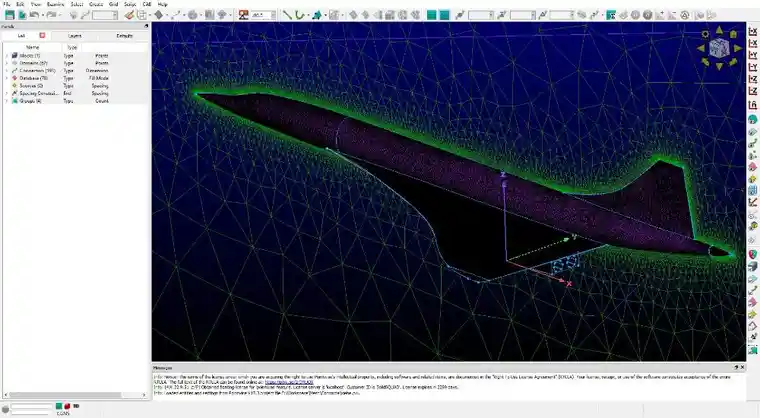This screenshot has width=760, height=418.
Task: Click the teal sphere icon in right toolbar
Action: (x=753, y=119)
